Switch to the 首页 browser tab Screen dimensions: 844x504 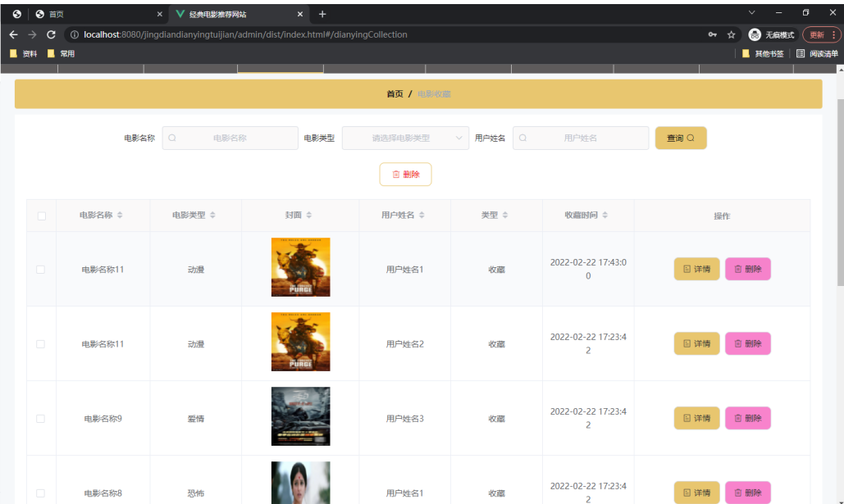point(97,14)
